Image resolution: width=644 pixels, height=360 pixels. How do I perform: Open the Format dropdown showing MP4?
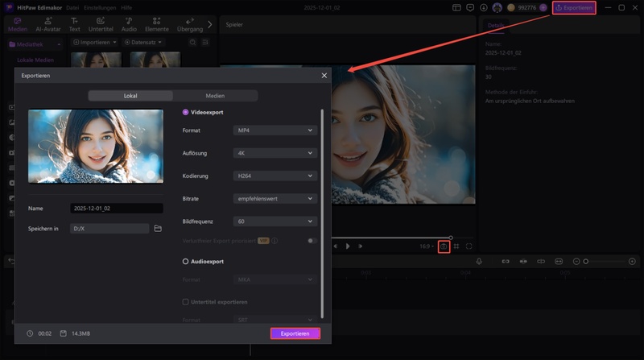[275, 130]
